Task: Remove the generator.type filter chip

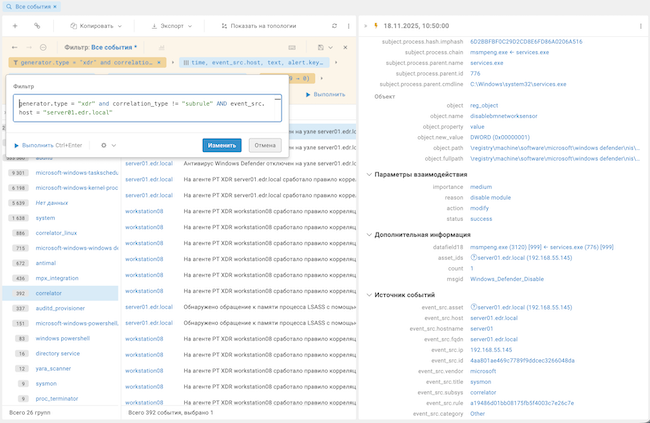Action: pos(159,63)
